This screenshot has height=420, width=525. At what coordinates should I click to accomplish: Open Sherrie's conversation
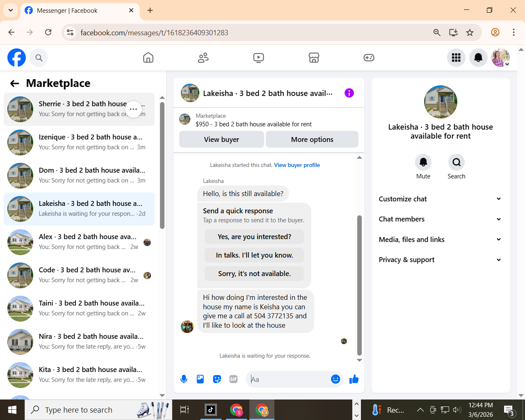pyautogui.click(x=79, y=109)
